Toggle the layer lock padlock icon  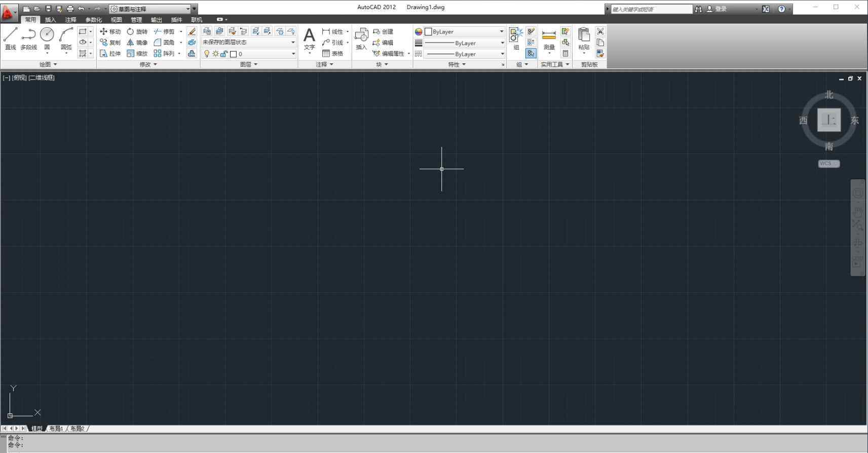[x=224, y=54]
